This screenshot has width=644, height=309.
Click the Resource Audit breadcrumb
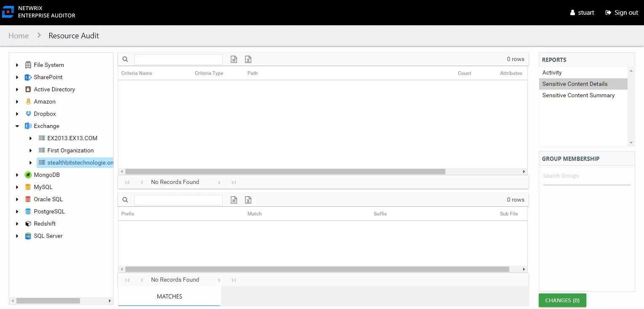(x=74, y=36)
